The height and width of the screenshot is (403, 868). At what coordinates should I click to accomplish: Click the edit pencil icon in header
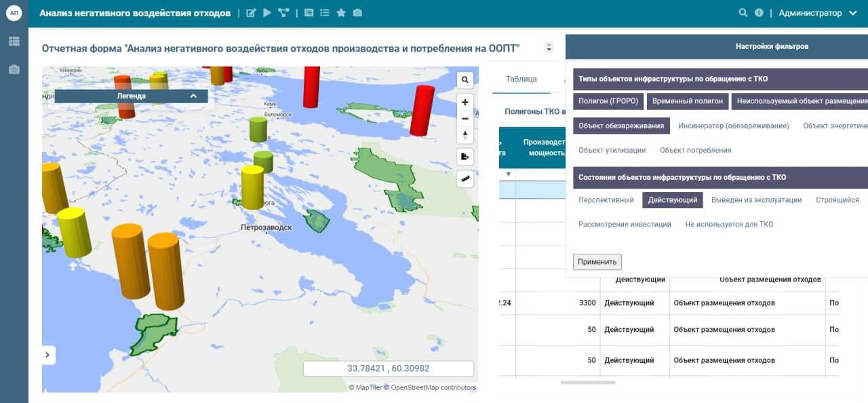[251, 13]
